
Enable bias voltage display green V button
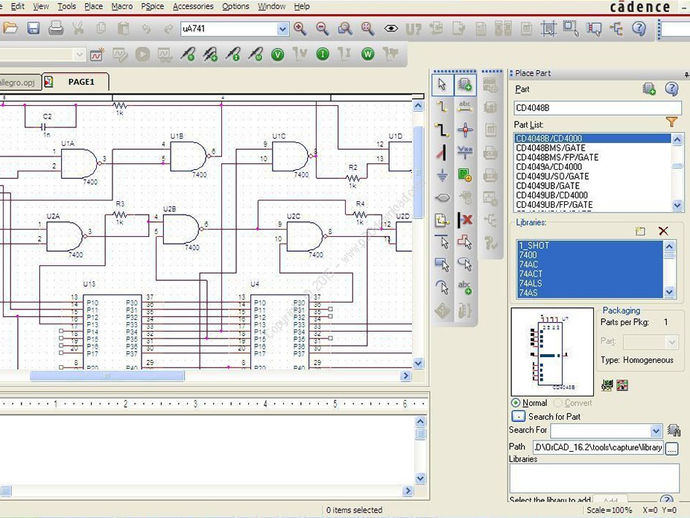(277, 55)
